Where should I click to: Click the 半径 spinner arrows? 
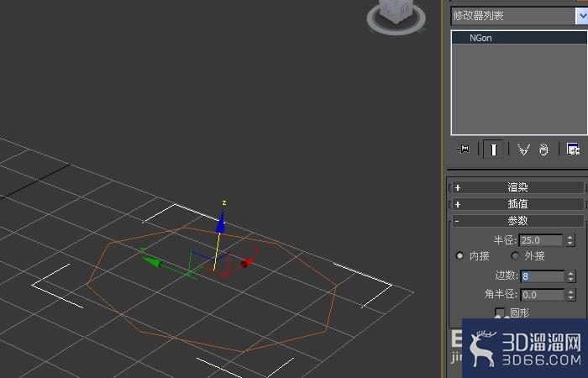click(570, 240)
